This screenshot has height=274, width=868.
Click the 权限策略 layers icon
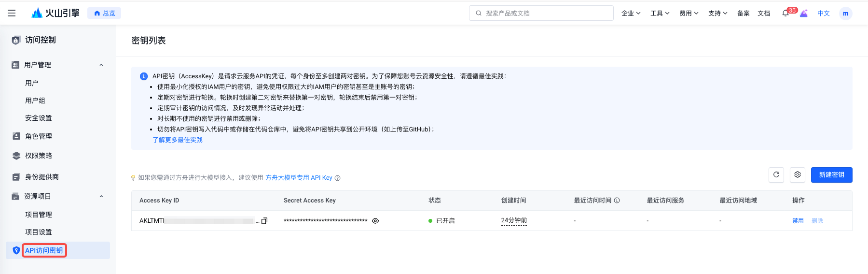(16, 156)
